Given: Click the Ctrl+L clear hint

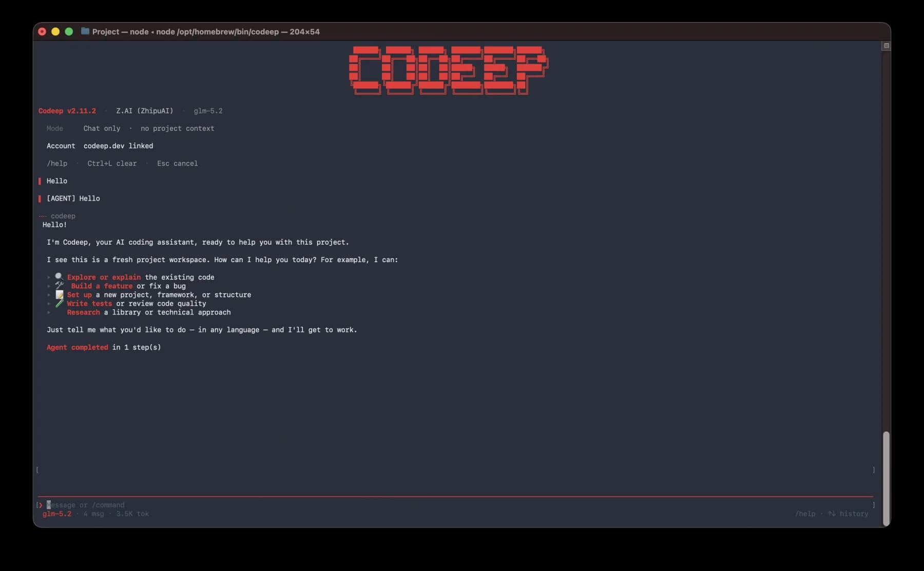Looking at the screenshot, I should [112, 163].
